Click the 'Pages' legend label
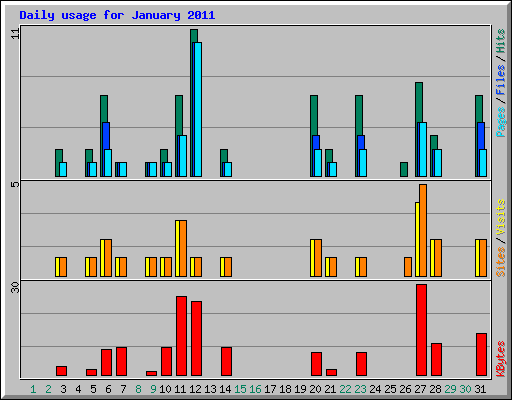This screenshot has width=512, height=400. pos(500,122)
